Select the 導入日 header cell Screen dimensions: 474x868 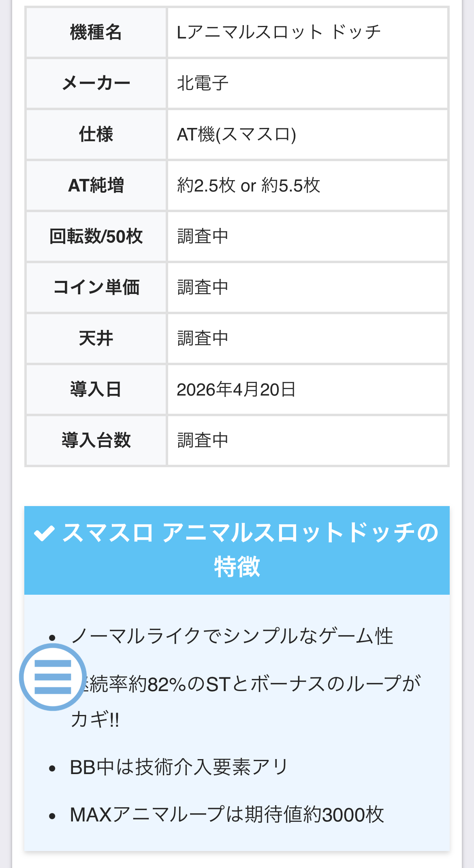coord(96,389)
